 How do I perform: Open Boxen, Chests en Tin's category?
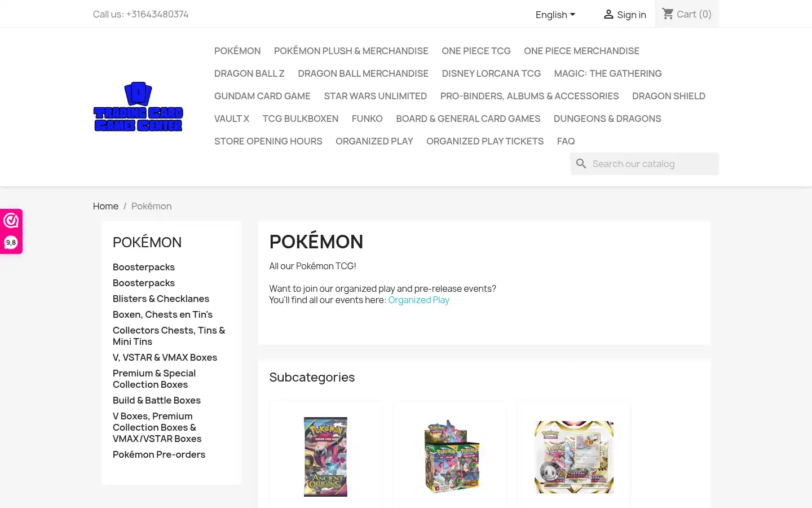(162, 314)
